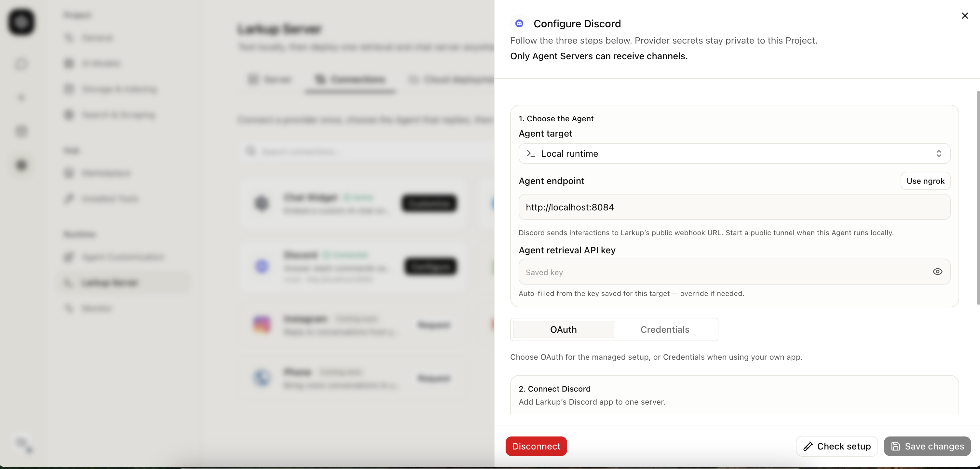Click the pencil icon in Check setup
This screenshot has width=980, height=469.
(x=808, y=447)
